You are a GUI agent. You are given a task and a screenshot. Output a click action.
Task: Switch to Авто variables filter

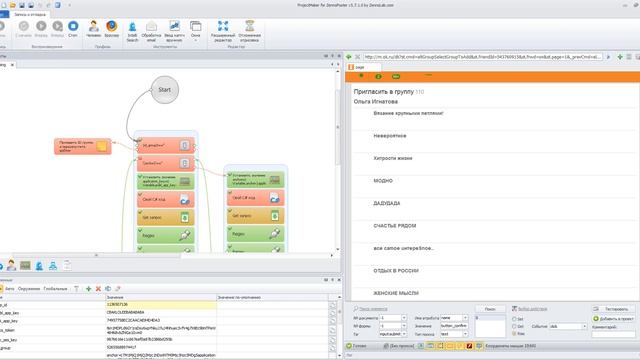point(9,289)
